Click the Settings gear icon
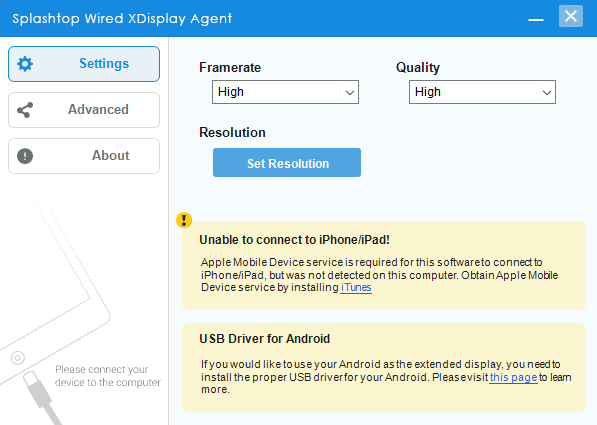The image size is (597, 425). [25, 64]
